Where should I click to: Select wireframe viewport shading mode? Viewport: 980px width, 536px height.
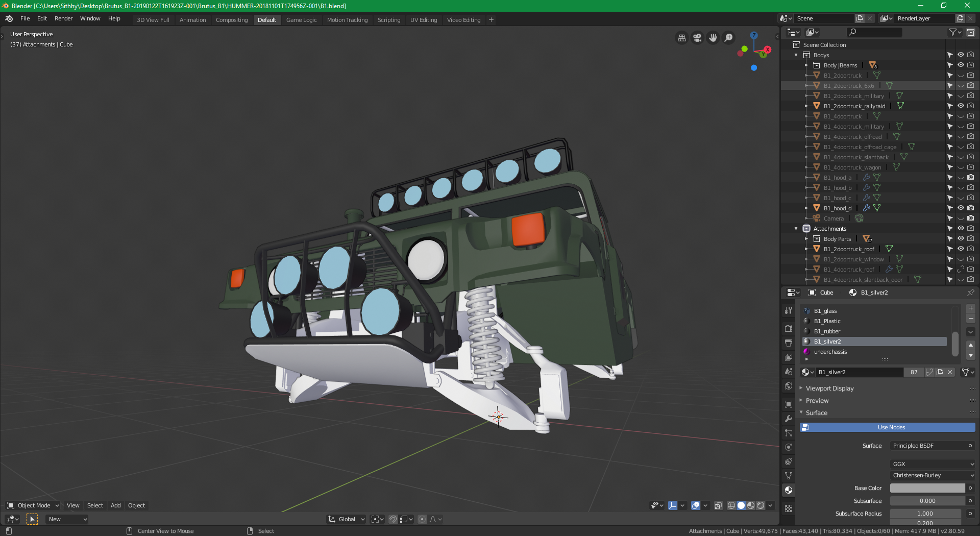click(731, 505)
